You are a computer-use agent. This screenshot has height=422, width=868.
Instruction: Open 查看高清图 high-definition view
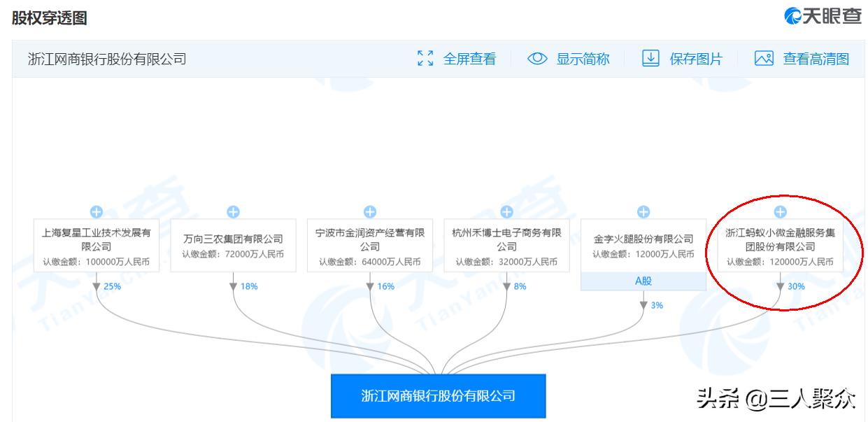click(x=816, y=59)
